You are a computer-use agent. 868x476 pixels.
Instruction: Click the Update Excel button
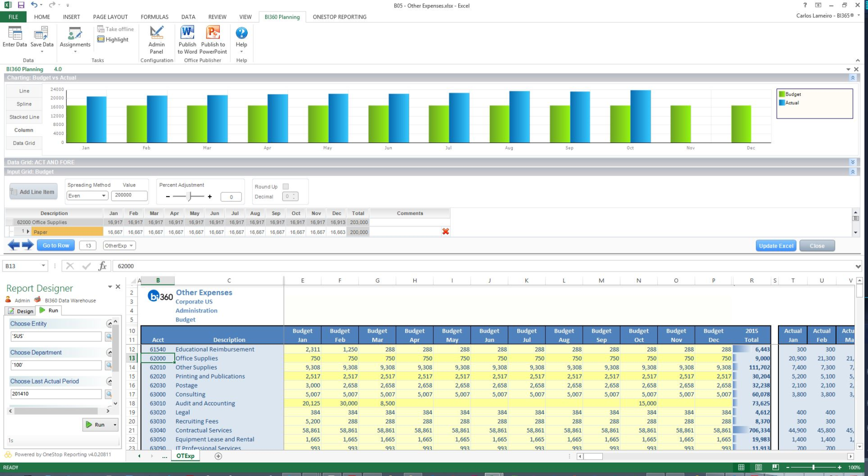(x=776, y=245)
